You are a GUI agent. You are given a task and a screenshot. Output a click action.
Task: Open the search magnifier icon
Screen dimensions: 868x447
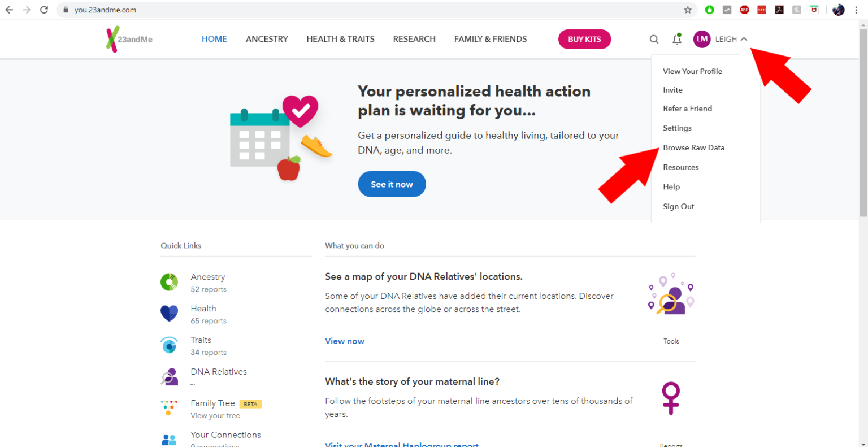654,39
